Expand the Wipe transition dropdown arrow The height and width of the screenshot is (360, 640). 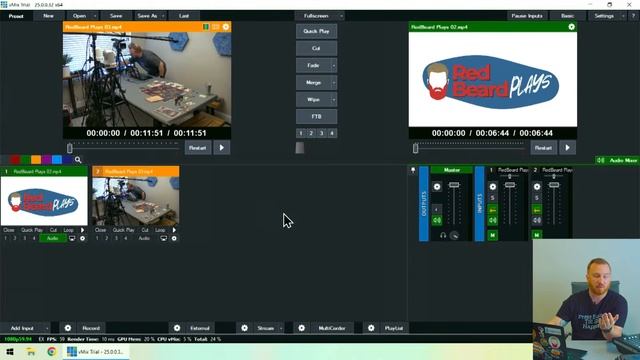pyautogui.click(x=333, y=100)
